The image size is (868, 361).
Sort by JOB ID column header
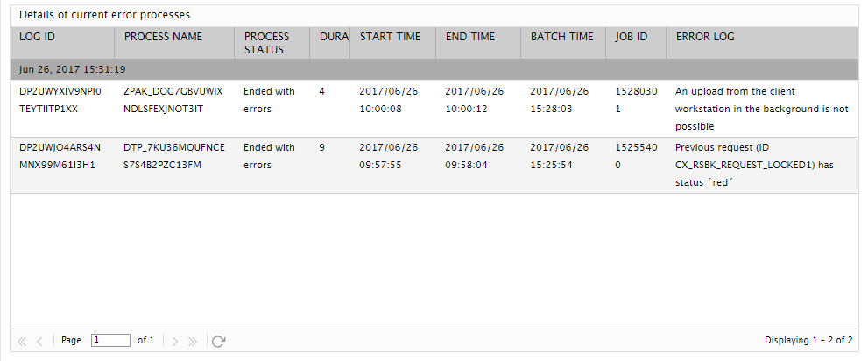pos(636,43)
